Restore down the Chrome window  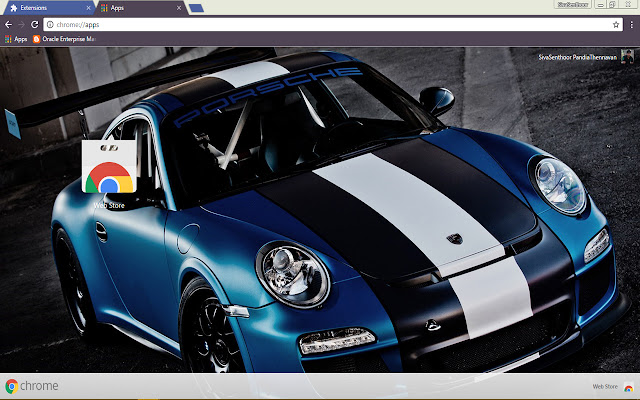tap(612, 4)
